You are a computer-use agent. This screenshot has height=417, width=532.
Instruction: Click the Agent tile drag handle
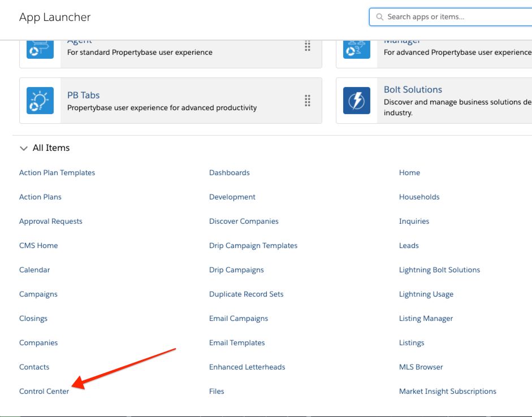[308, 46]
